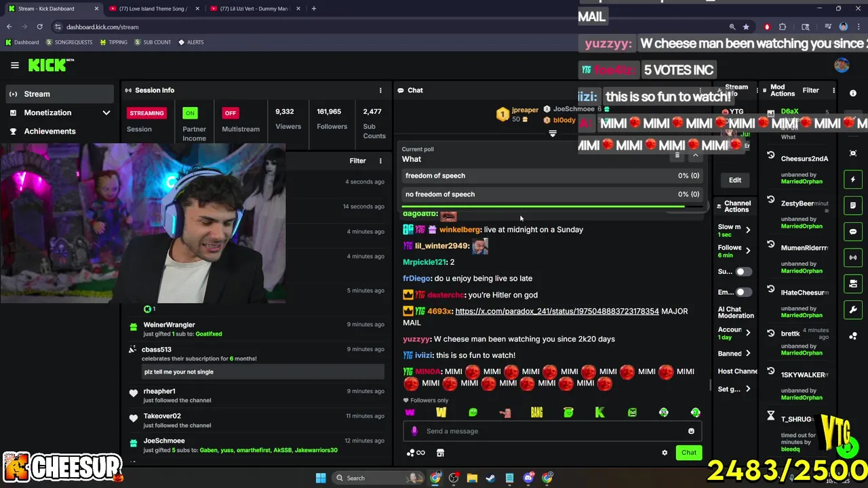Click the broadcast signal icon in right toolbar
868x488 pixels.
click(853, 258)
